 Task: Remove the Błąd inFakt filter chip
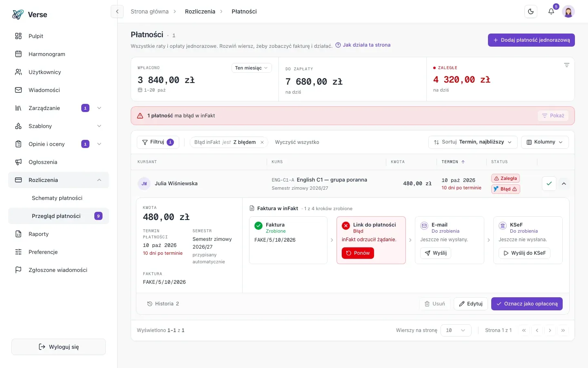[x=262, y=142]
